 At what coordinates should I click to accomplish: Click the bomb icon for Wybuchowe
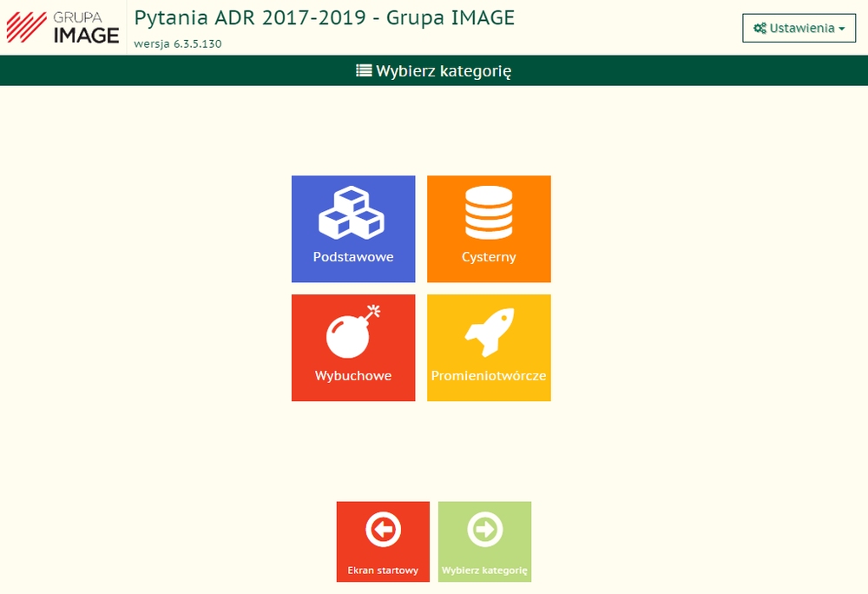point(353,331)
